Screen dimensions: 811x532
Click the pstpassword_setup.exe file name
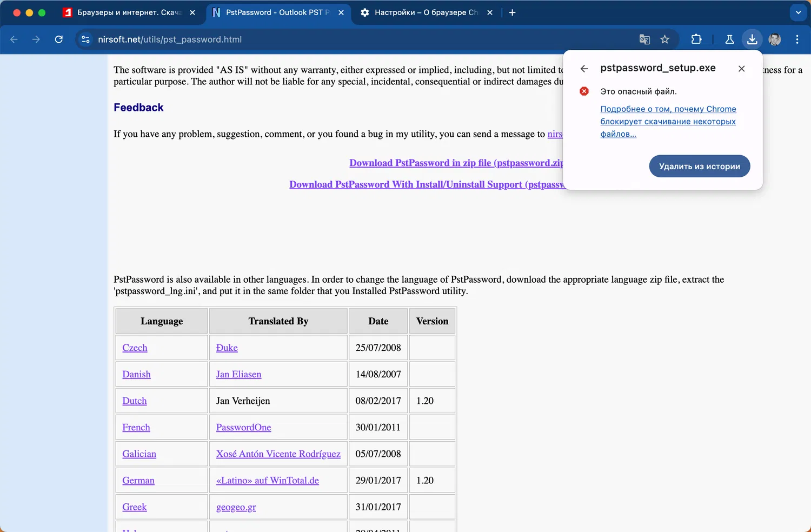658,68
